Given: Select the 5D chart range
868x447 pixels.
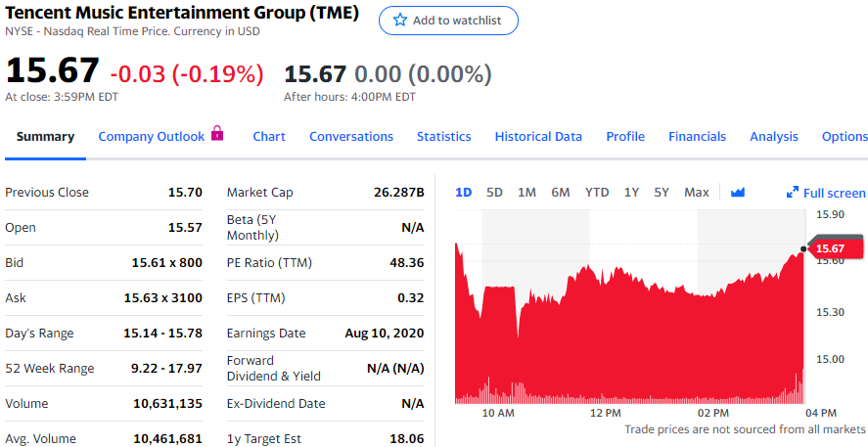Looking at the screenshot, I should click(494, 193).
